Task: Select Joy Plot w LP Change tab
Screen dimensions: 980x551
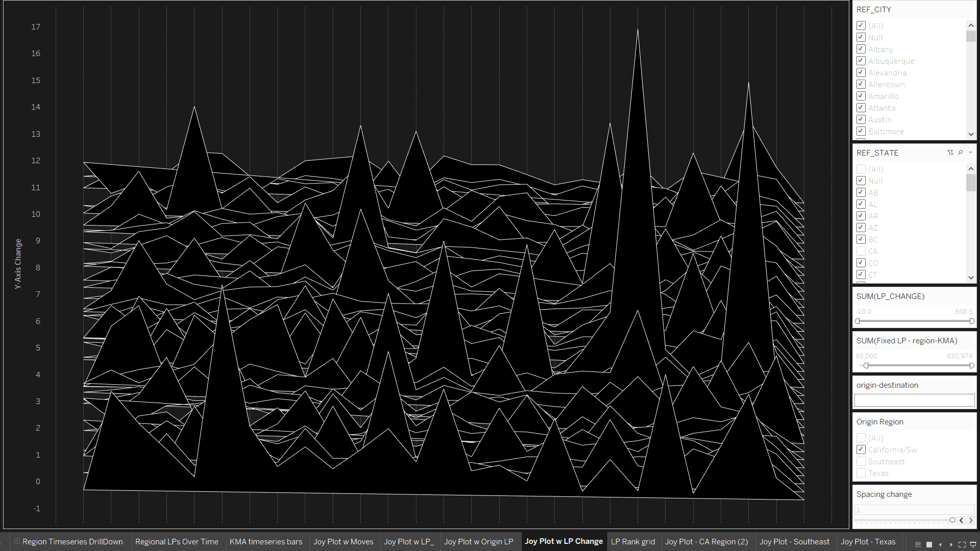Action: 564,541
